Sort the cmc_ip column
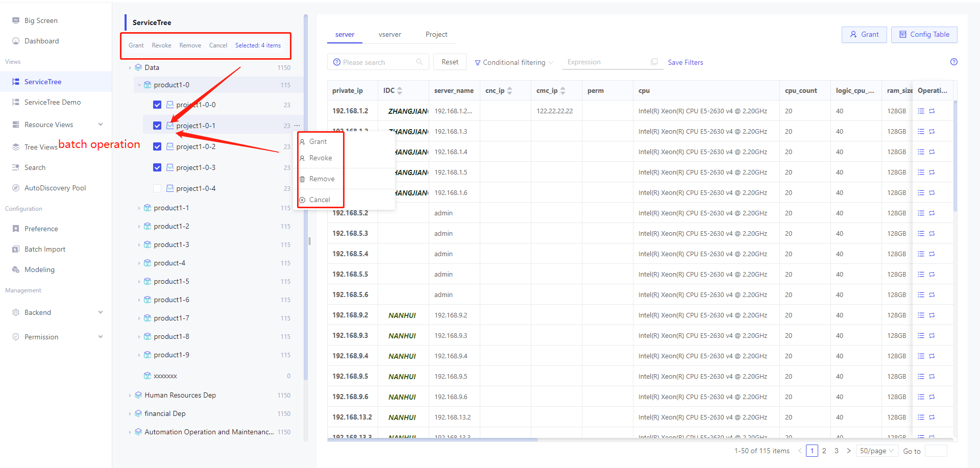This screenshot has width=980, height=468. point(562,90)
